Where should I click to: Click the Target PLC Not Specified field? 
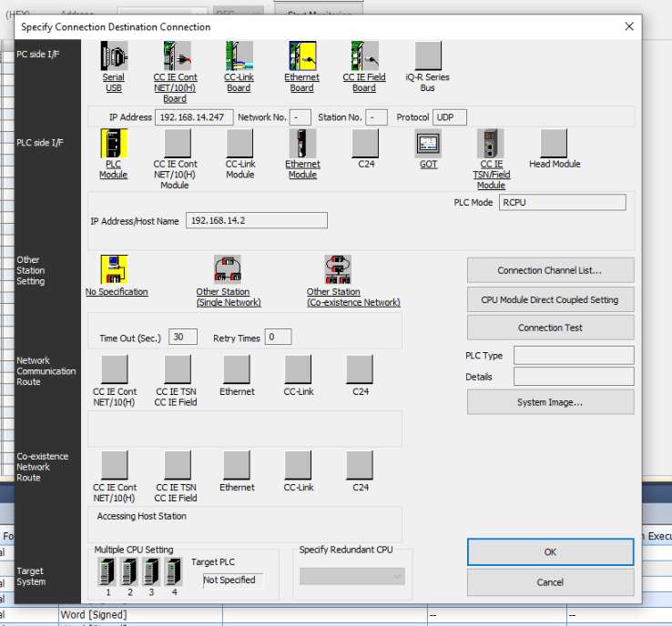(233, 581)
